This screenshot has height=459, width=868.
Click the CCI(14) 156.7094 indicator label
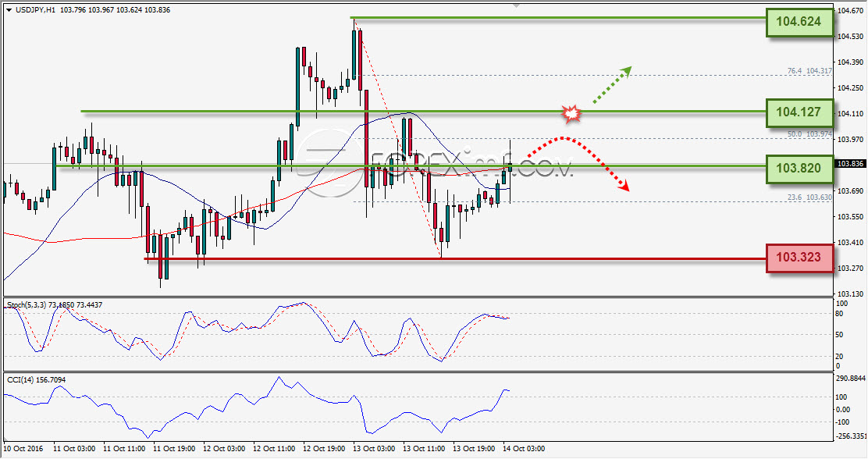point(36,380)
